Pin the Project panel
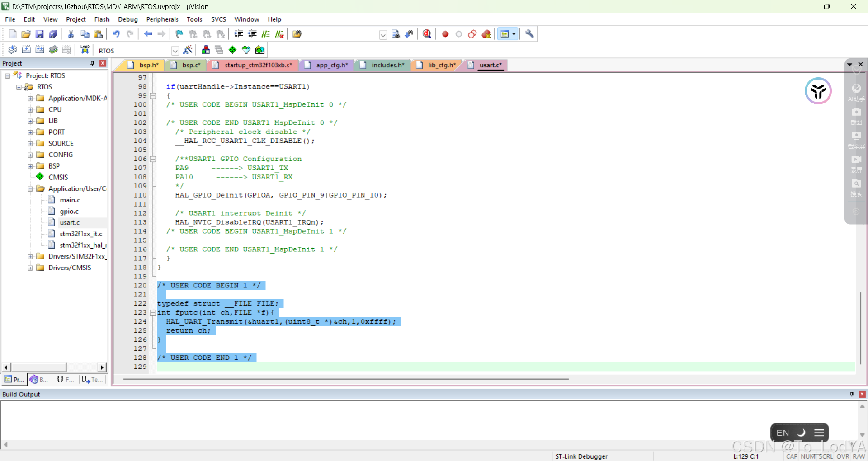The image size is (868, 461). pos(92,63)
